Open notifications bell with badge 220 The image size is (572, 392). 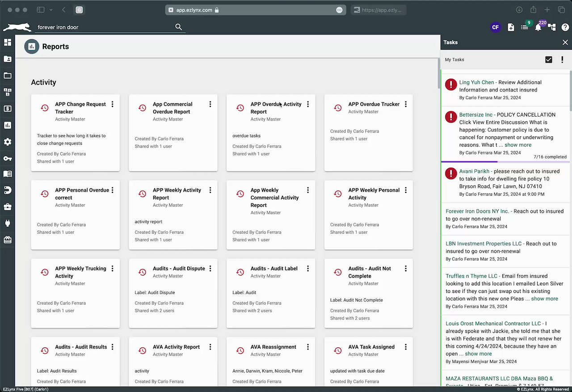coord(538,27)
